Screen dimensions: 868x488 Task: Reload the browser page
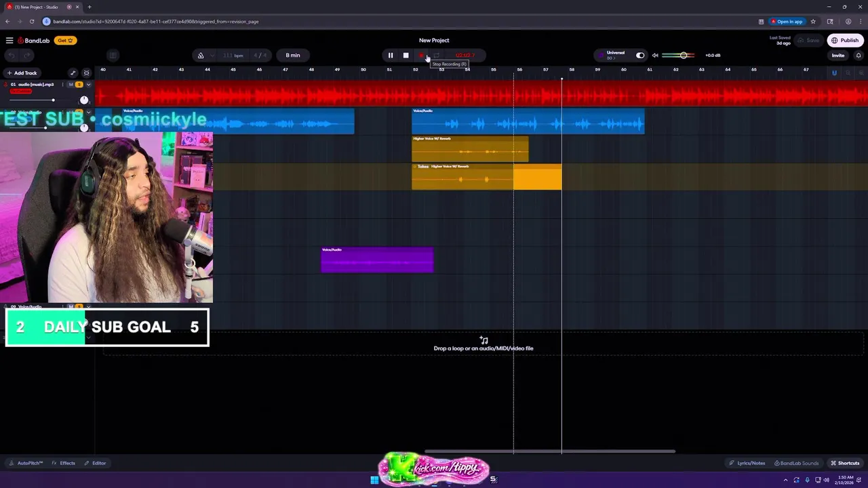(32, 22)
